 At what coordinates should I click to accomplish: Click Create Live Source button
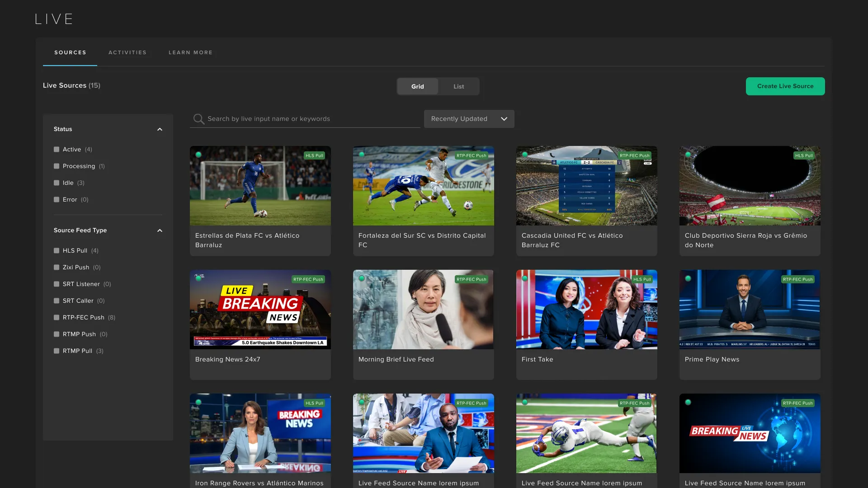pos(785,86)
